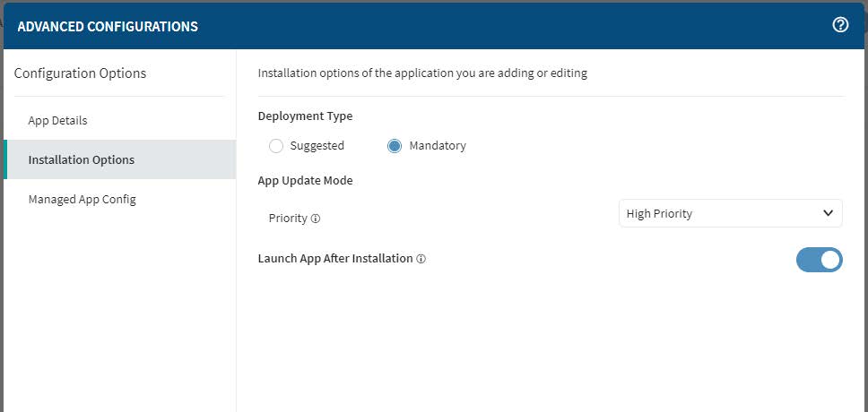Click the Configuration Options heading
This screenshot has height=412, width=868.
80,73
